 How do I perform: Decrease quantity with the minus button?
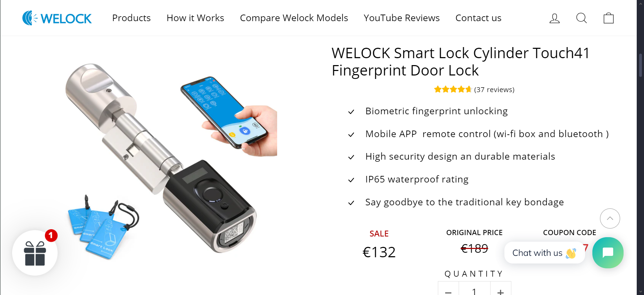tap(448, 290)
